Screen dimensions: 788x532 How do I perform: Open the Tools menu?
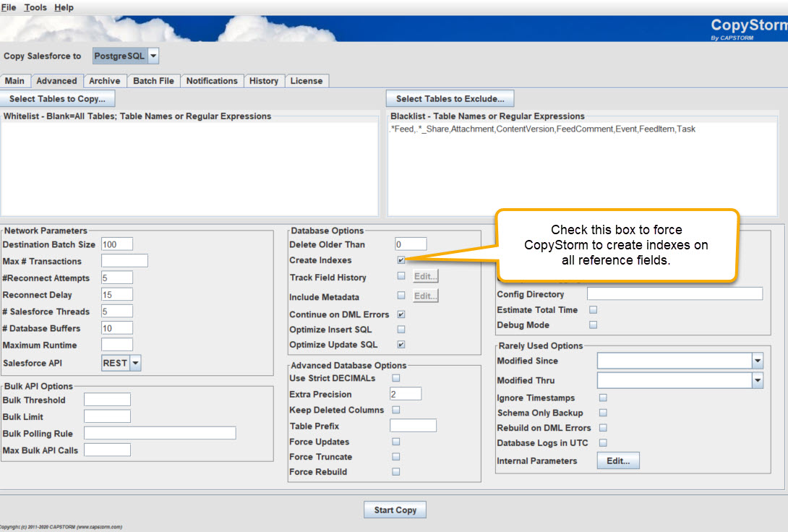point(35,7)
